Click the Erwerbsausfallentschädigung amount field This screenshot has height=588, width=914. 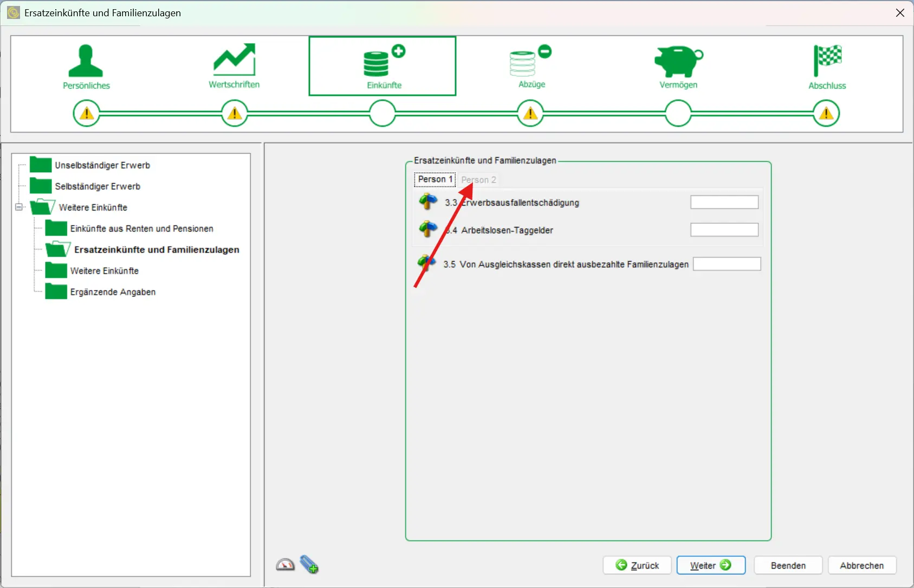724,202
